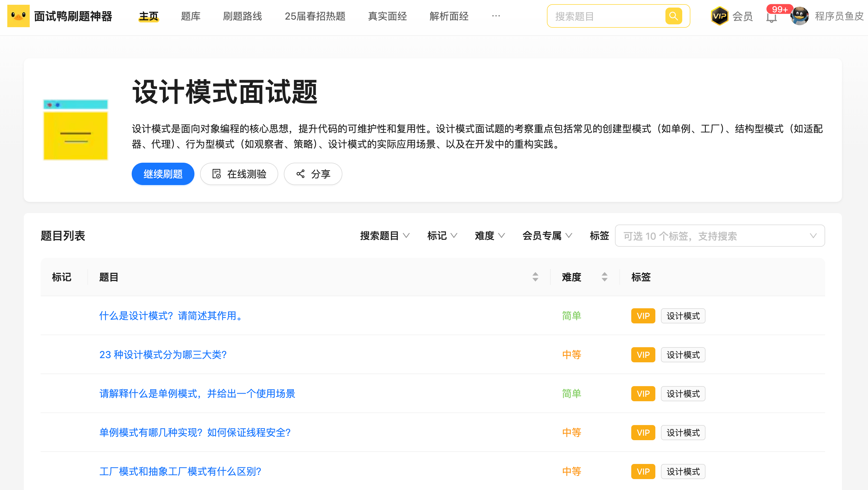Viewport: 868px width, 490px height.
Task: Click the yellow design-pattern cover thumbnail
Action: (75, 130)
